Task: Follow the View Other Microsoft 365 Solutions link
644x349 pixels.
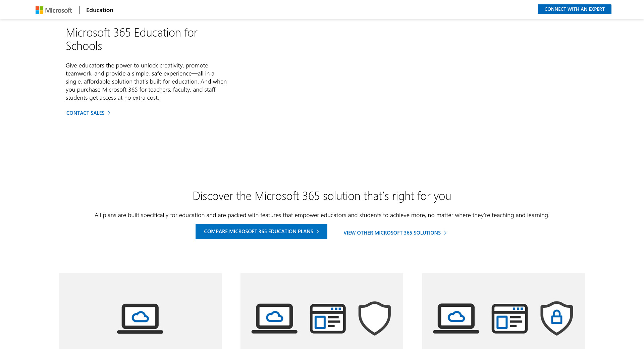Action: (x=392, y=233)
